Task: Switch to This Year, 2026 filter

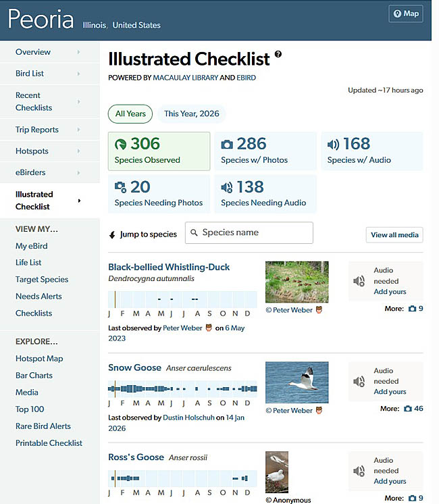Action: pyautogui.click(x=192, y=114)
